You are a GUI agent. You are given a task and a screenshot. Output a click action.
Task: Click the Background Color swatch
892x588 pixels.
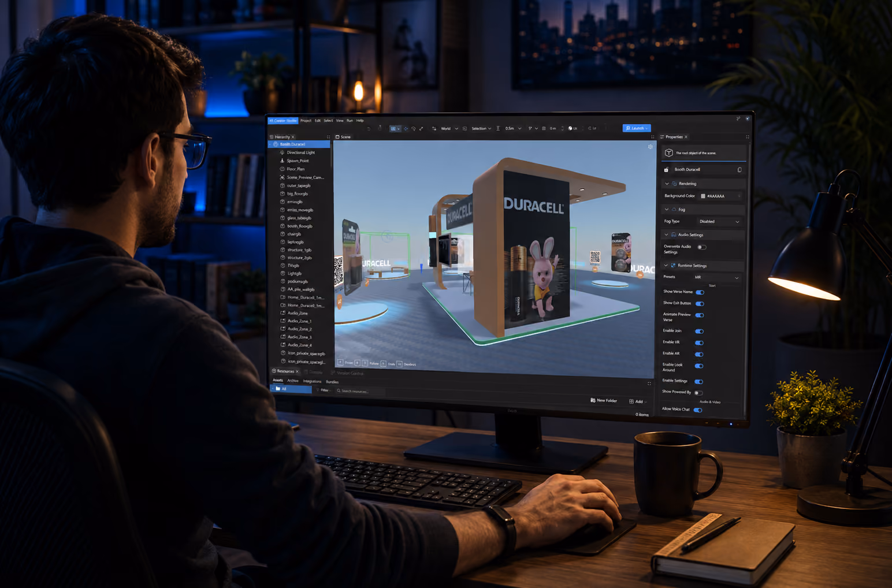pos(703,196)
